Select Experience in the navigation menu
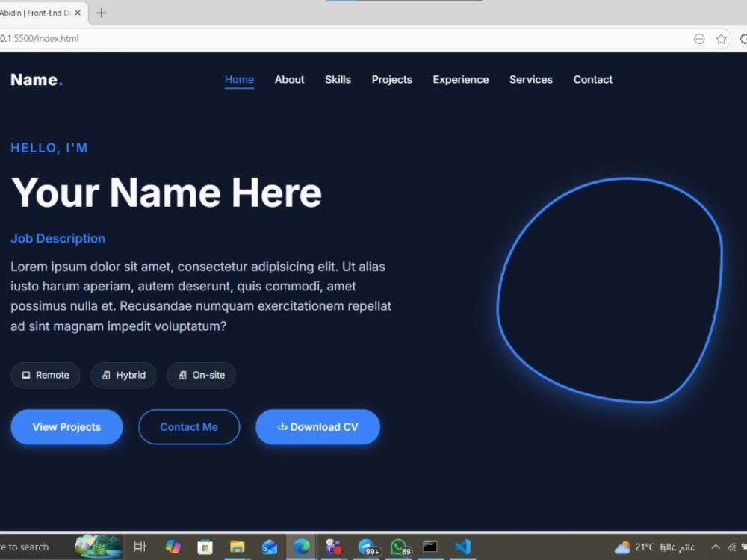The image size is (747, 560). (461, 80)
